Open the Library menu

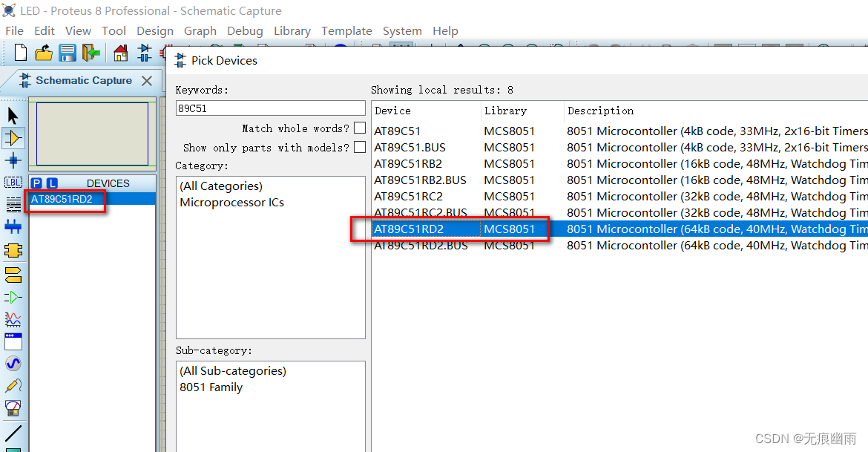point(292,31)
